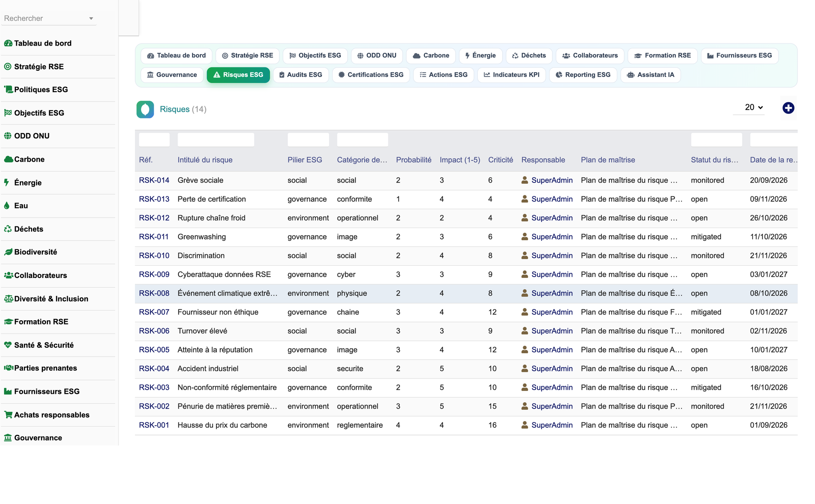
Task: Open the Rechercher dropdown arrow
Action: point(91,18)
